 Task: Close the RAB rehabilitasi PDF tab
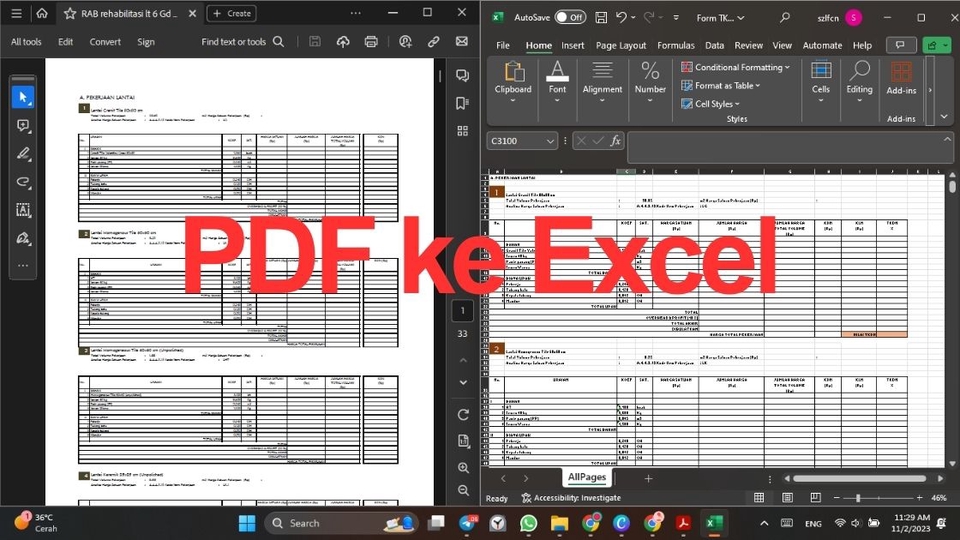(192, 13)
